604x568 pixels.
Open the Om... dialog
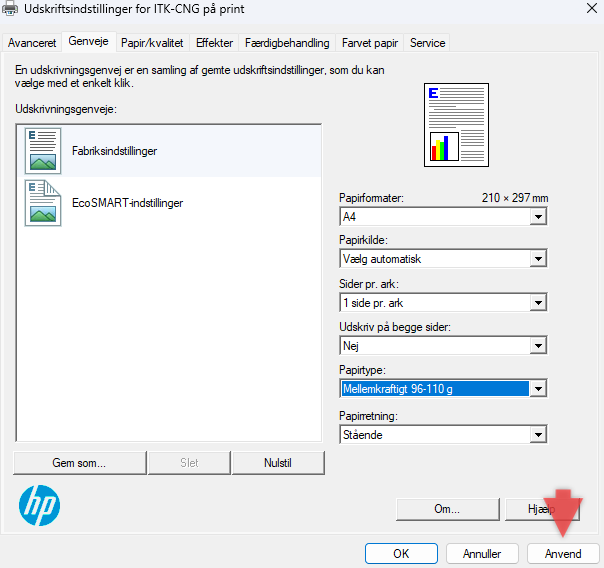click(448, 509)
